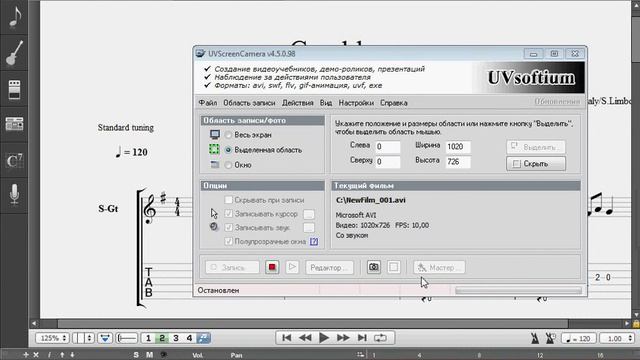Open the Вид menu
The width and height of the screenshot is (640, 360).
click(326, 103)
